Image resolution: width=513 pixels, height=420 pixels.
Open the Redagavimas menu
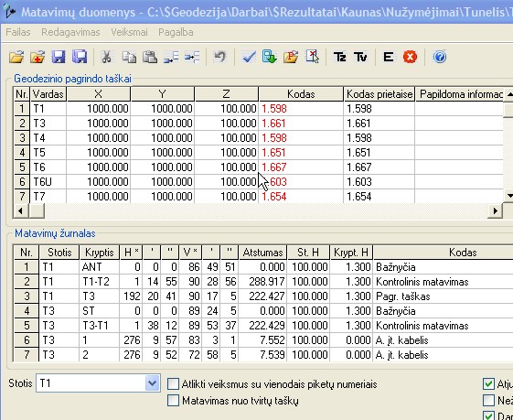[x=70, y=32]
